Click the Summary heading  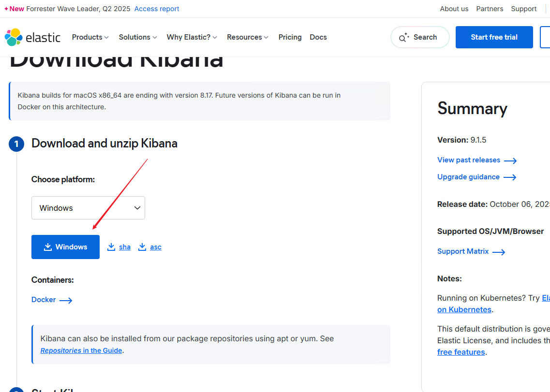(472, 109)
